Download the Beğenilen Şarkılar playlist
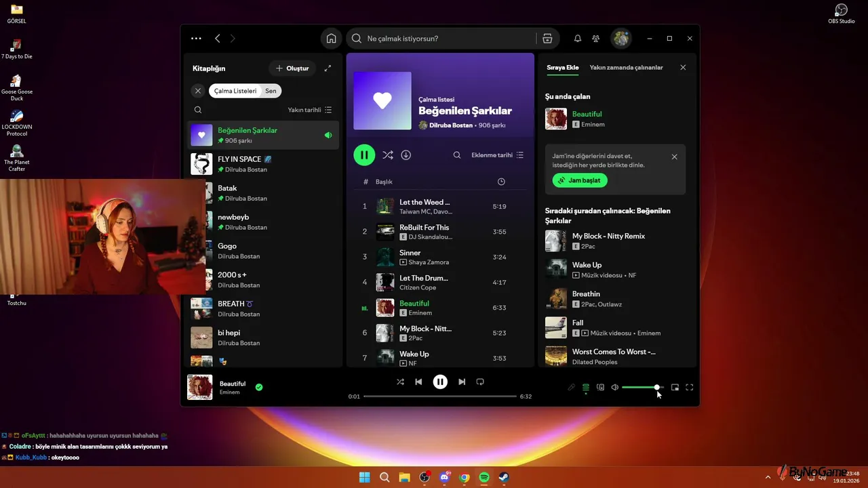 coord(406,155)
